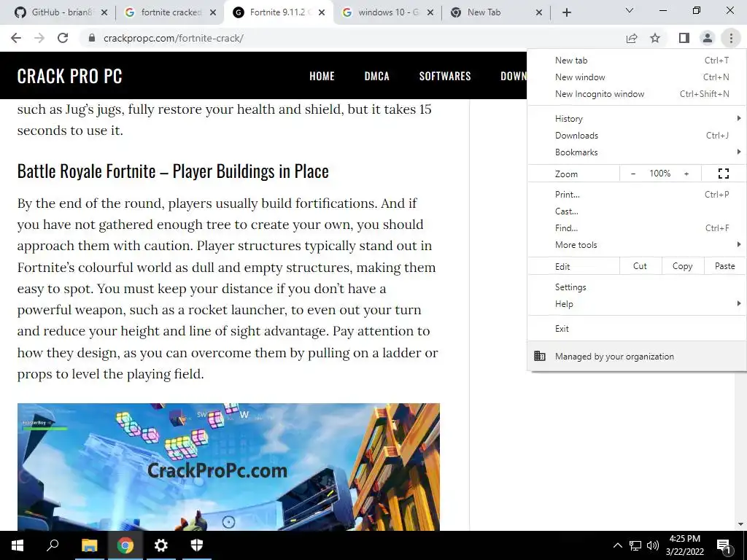Click the CRACK PRO PC site logo
This screenshot has height=560, width=747.
click(x=69, y=76)
